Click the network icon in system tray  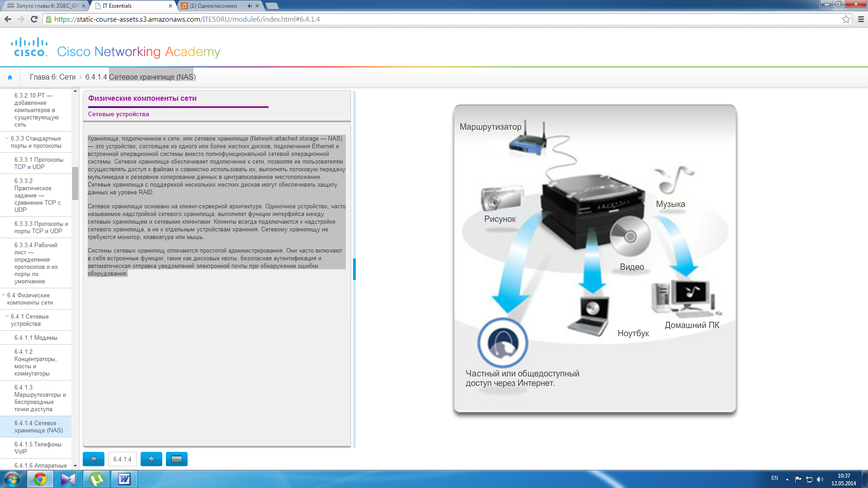[x=809, y=479]
